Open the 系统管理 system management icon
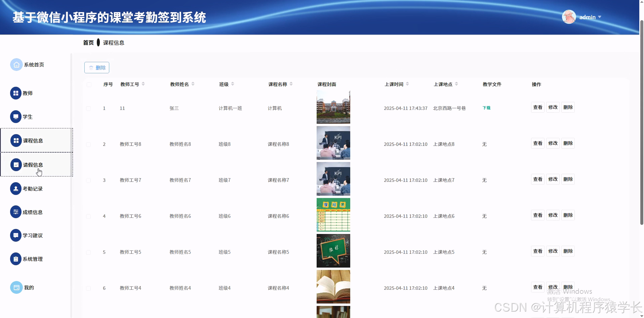 pyautogui.click(x=16, y=259)
